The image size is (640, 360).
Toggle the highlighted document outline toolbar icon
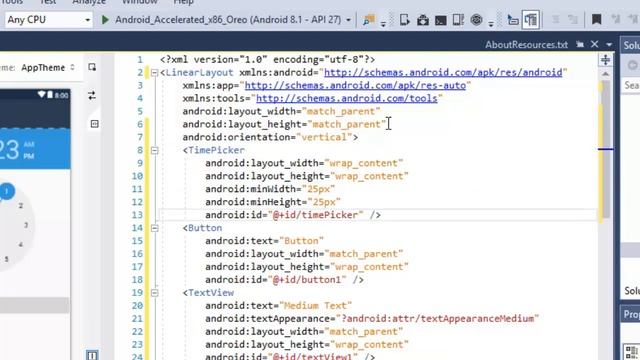pos(531,20)
